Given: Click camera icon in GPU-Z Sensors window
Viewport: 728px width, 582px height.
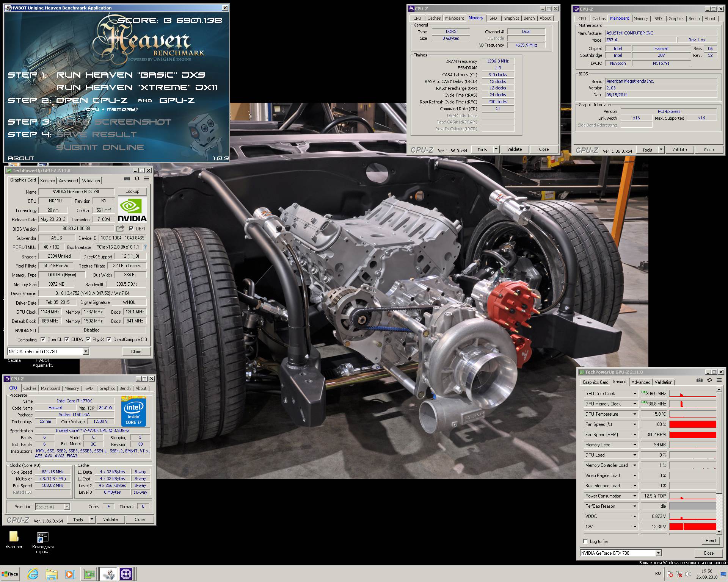Looking at the screenshot, I should tap(700, 380).
